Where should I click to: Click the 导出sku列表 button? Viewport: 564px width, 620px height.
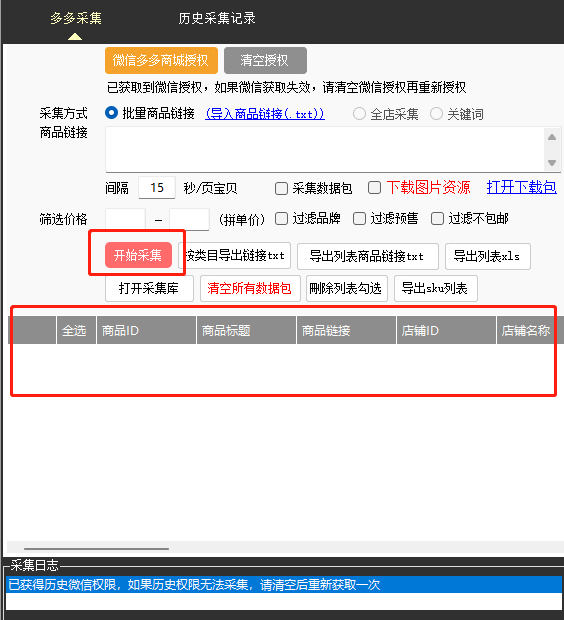click(x=435, y=288)
